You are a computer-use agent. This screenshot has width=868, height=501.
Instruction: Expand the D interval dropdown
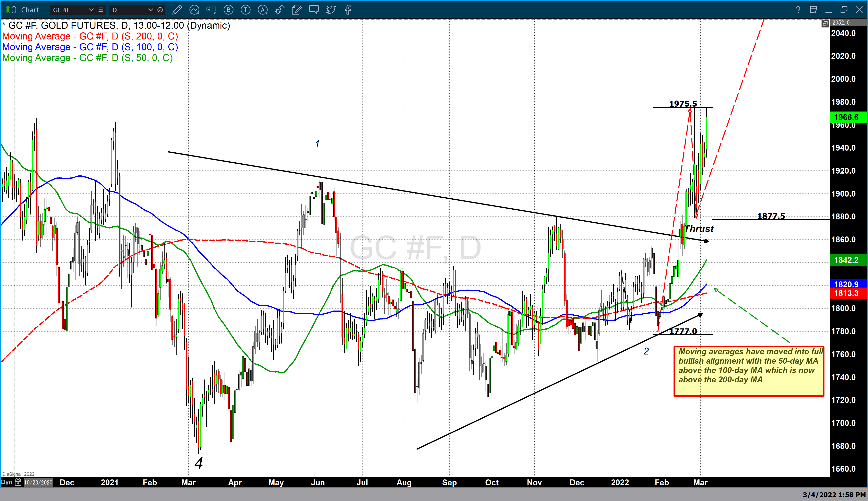pos(150,10)
